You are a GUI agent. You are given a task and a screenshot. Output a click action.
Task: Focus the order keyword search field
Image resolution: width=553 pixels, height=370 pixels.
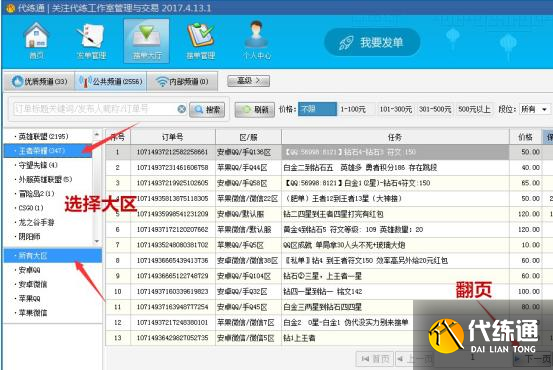(x=95, y=109)
